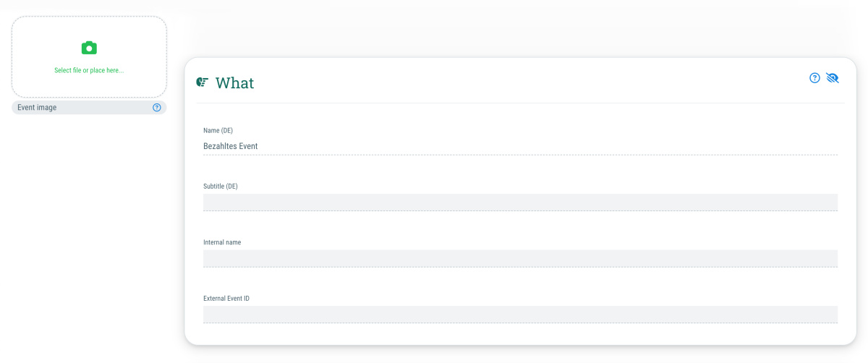The height and width of the screenshot is (363, 868).
Task: Click the What section heading
Action: [234, 82]
